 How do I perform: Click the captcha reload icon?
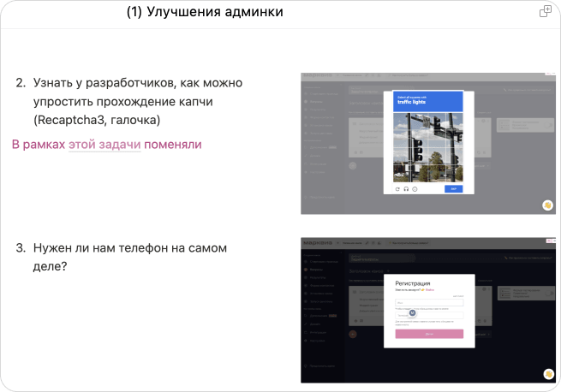(x=397, y=189)
